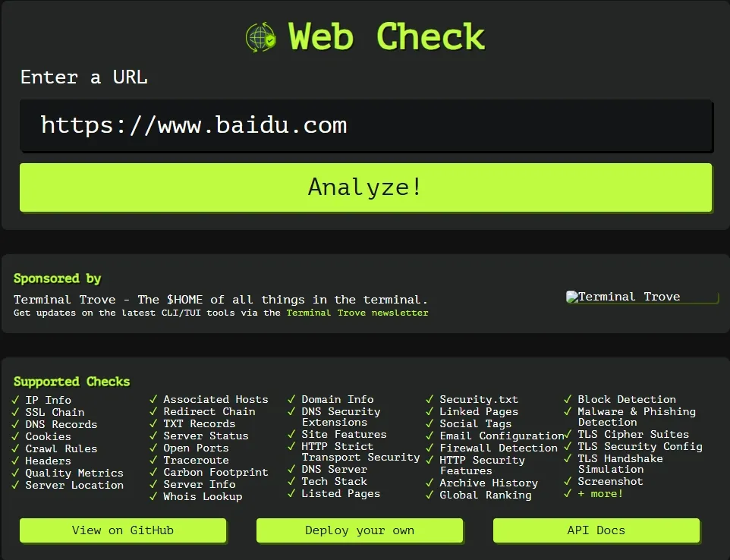
Task: Click the Terminal Trove sponsor image
Action: [642, 297]
